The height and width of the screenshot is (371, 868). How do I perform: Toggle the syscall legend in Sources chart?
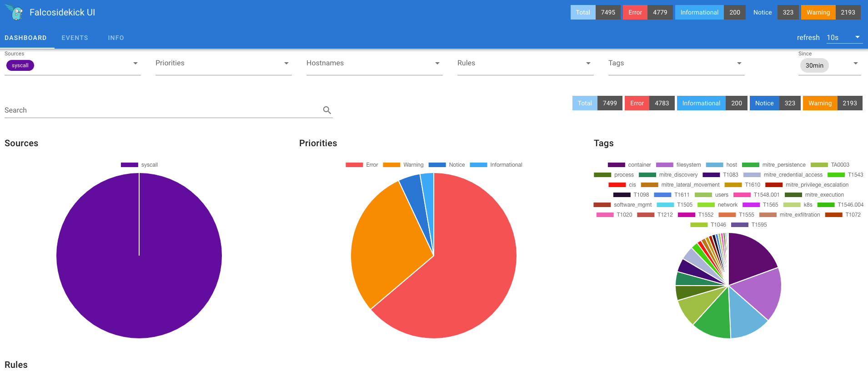click(139, 165)
